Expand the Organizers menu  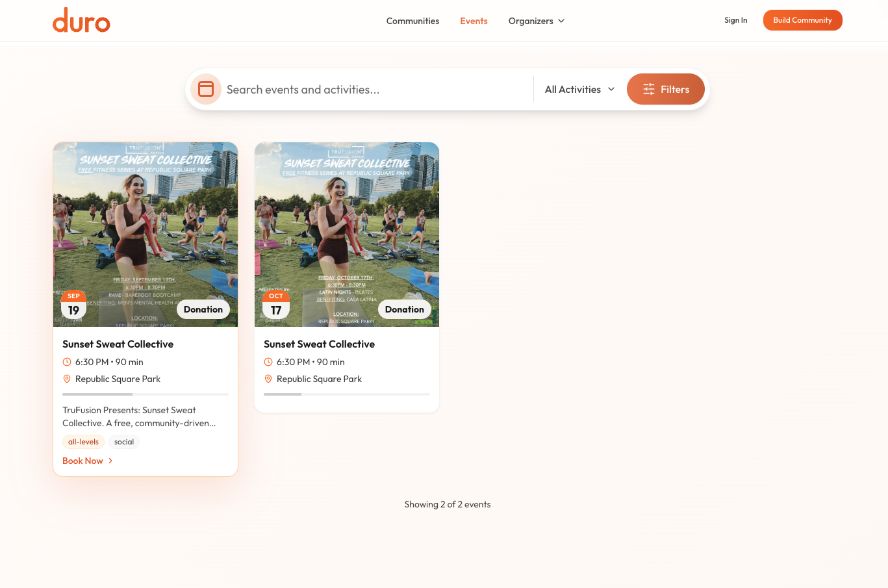pyautogui.click(x=537, y=21)
